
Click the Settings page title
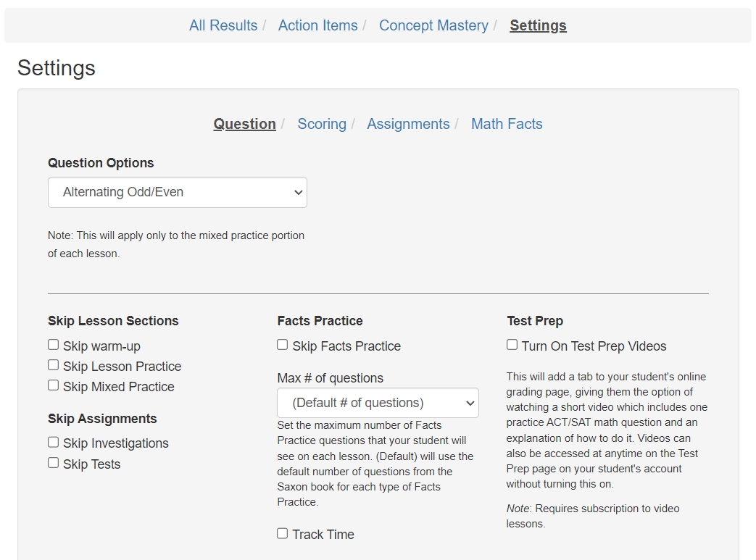point(57,68)
